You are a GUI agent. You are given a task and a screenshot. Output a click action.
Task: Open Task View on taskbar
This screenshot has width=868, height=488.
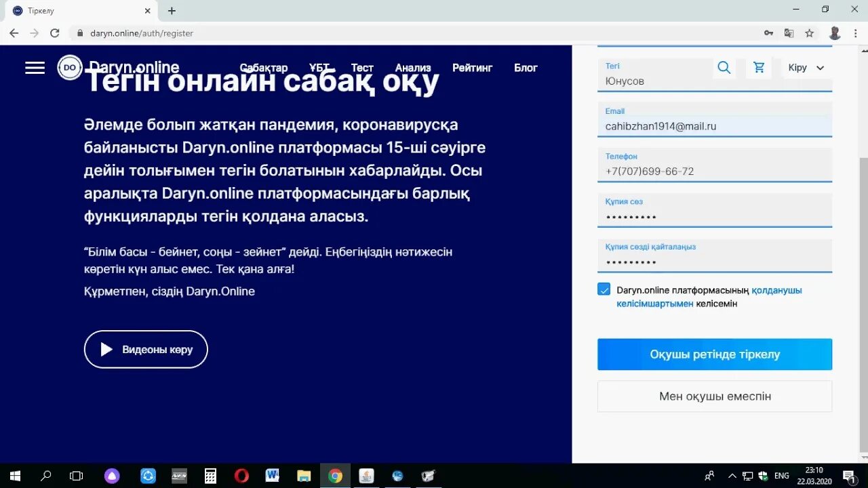pos(76,476)
